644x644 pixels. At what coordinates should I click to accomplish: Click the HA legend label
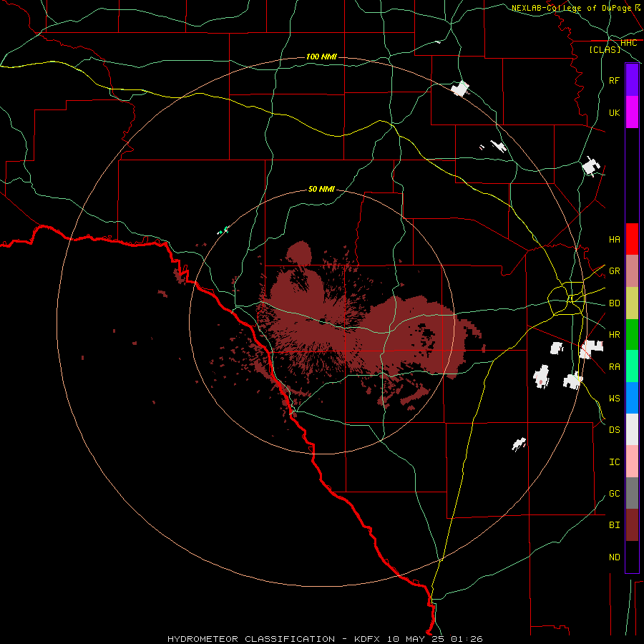tap(614, 239)
